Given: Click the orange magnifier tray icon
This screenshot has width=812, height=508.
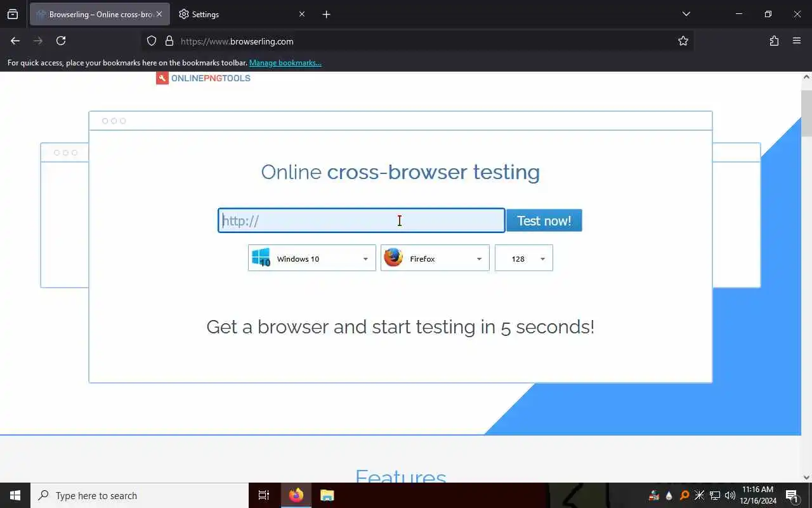Looking at the screenshot, I should point(684,495).
